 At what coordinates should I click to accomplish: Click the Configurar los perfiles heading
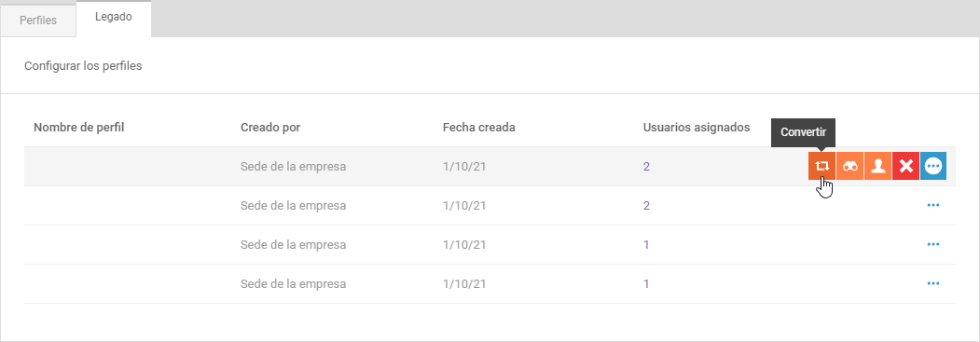83,65
